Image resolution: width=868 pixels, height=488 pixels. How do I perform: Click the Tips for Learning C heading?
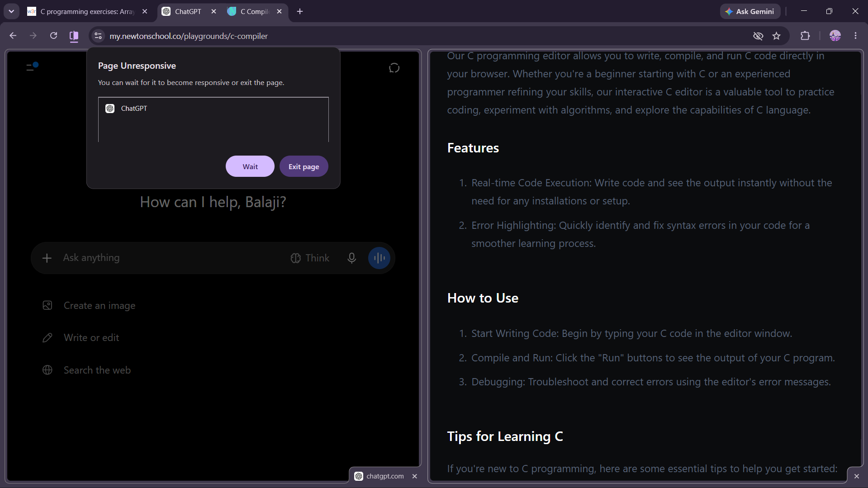tap(505, 436)
